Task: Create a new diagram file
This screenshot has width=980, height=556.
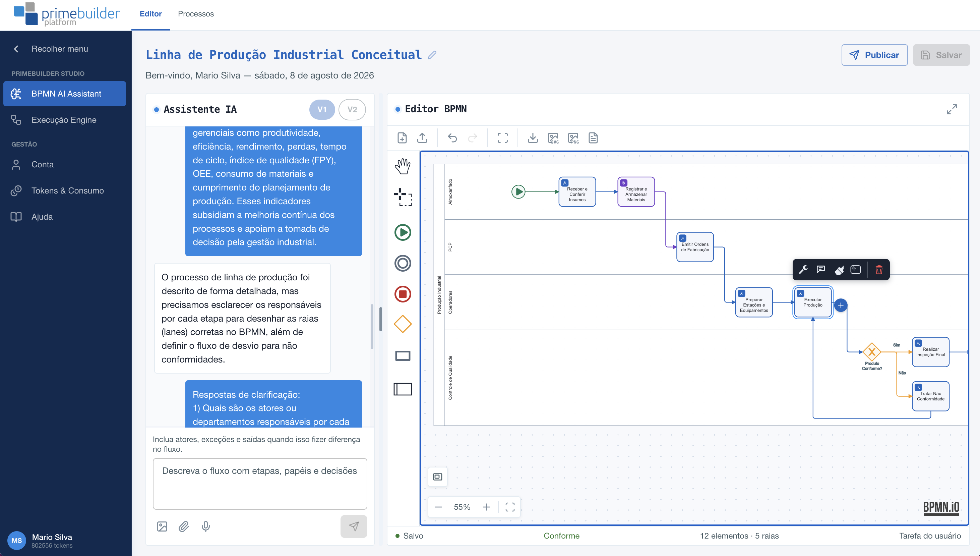Action: click(402, 138)
